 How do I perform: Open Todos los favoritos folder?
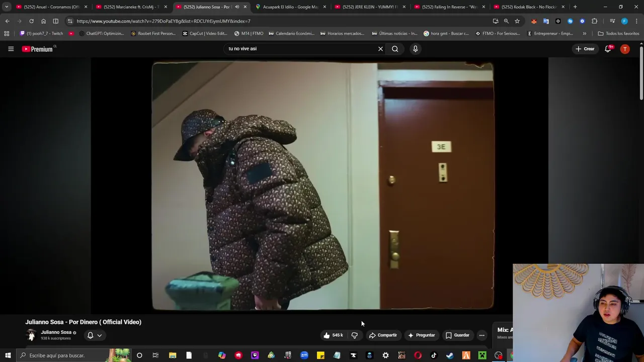pyautogui.click(x=618, y=34)
